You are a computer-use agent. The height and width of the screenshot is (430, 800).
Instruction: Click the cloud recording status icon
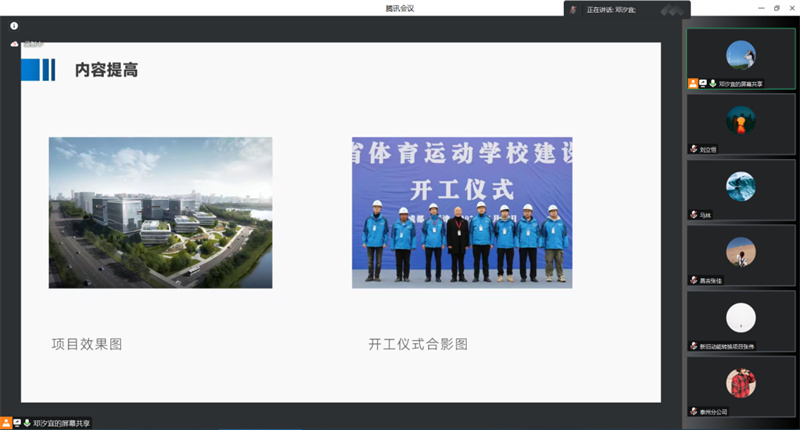click(x=15, y=44)
